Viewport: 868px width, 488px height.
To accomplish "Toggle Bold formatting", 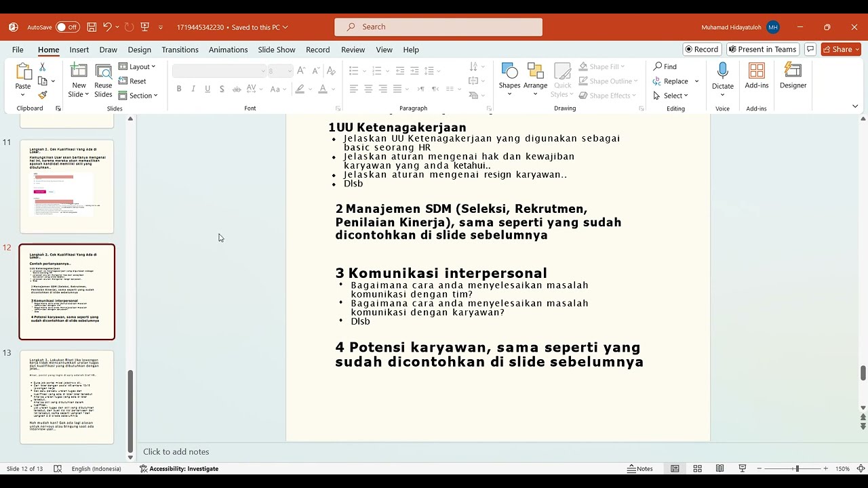I will [x=179, y=89].
